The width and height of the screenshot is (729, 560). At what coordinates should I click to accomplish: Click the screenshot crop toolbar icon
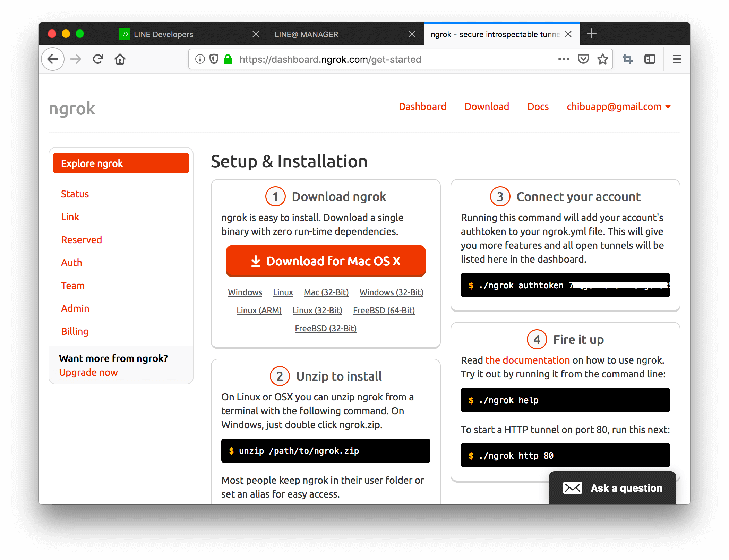(628, 59)
